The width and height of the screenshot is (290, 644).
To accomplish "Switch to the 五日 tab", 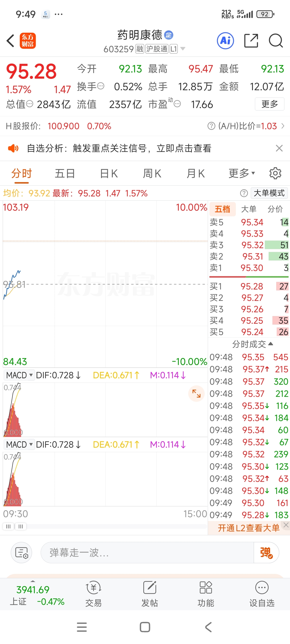I will 65,173.
